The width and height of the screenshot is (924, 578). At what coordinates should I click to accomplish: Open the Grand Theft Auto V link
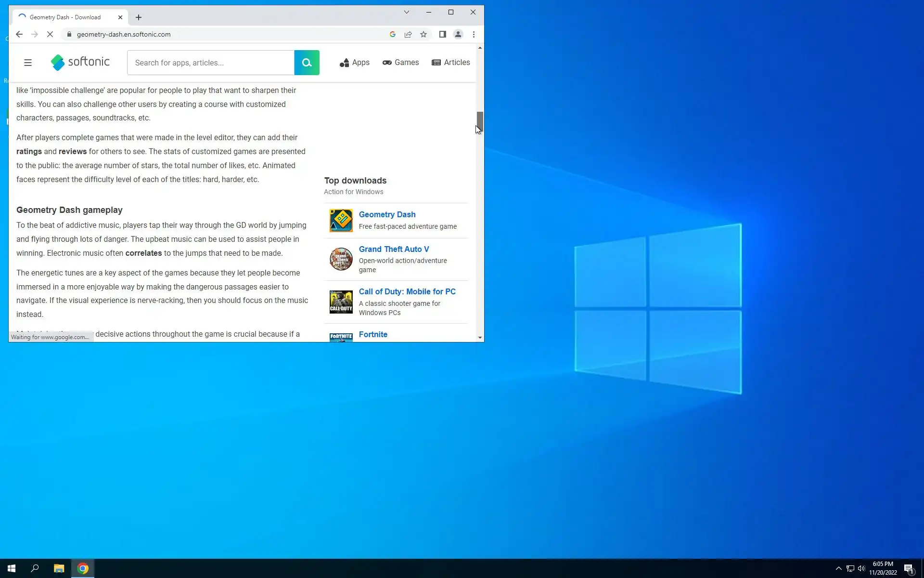[394, 249]
